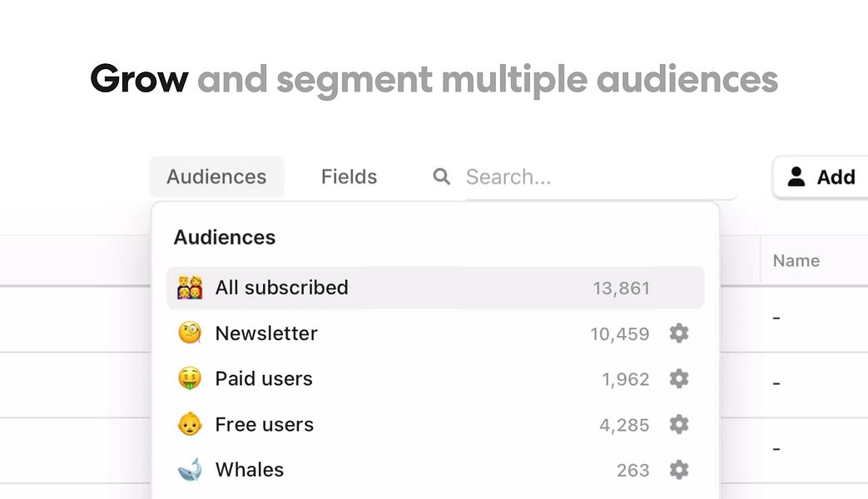The height and width of the screenshot is (499, 868).
Task: Click the Name column header
Action: coord(796,260)
